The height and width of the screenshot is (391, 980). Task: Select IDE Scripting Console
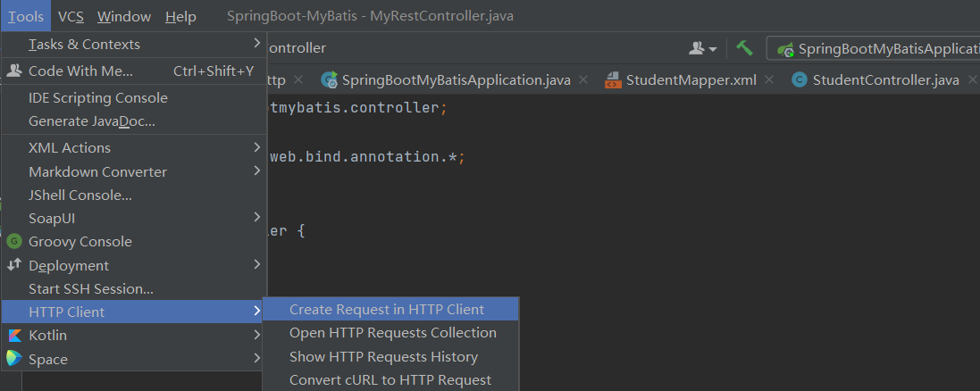pos(134,98)
